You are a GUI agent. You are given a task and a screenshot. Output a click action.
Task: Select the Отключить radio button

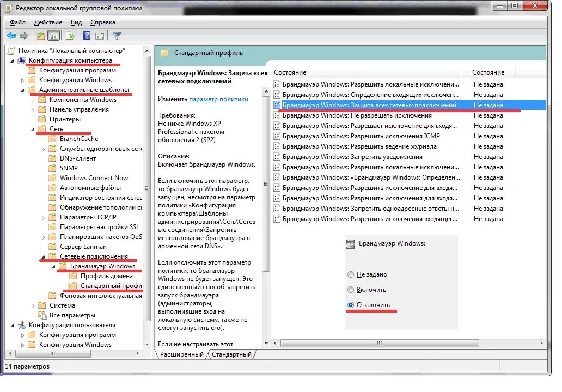tap(351, 305)
